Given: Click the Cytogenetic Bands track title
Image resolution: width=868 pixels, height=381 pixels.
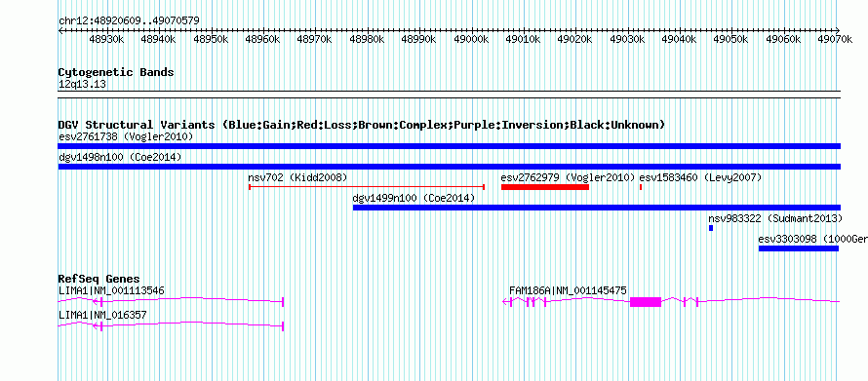Looking at the screenshot, I should point(116,72).
